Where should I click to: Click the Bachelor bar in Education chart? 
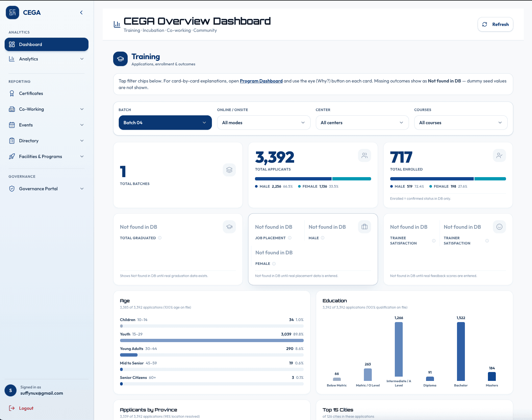[x=461, y=351]
